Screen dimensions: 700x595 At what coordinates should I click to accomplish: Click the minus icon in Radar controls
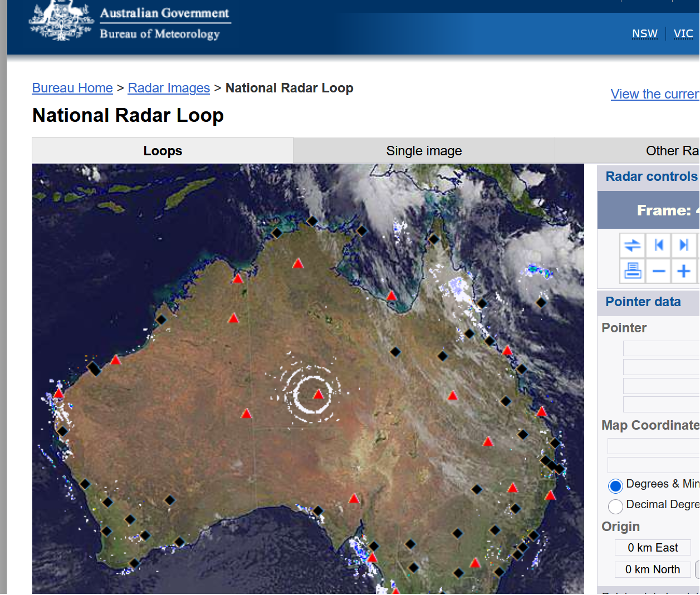(659, 271)
